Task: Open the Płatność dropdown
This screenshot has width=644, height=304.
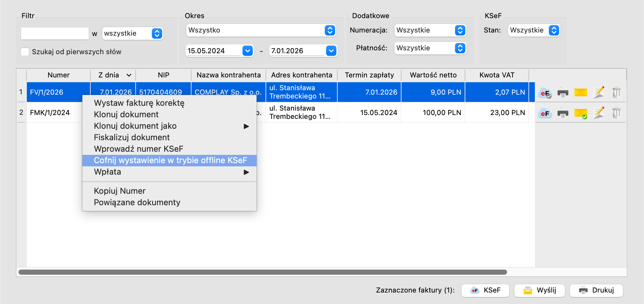Action: coord(430,48)
